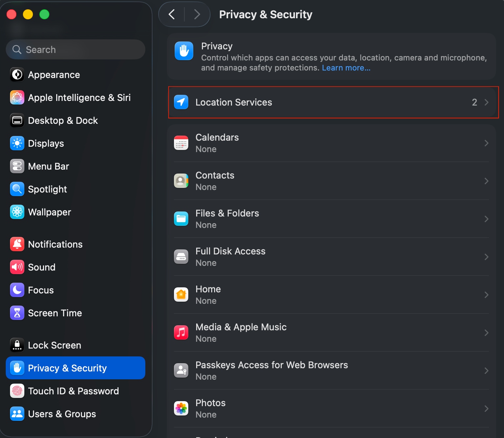504x438 pixels.
Task: Expand the Calendars row chevron
Action: (x=486, y=143)
